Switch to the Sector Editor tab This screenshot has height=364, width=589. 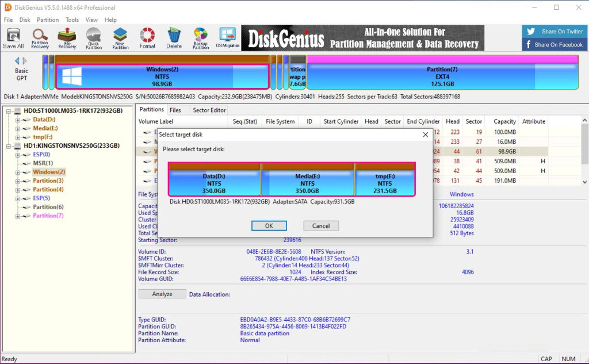pyautogui.click(x=209, y=110)
